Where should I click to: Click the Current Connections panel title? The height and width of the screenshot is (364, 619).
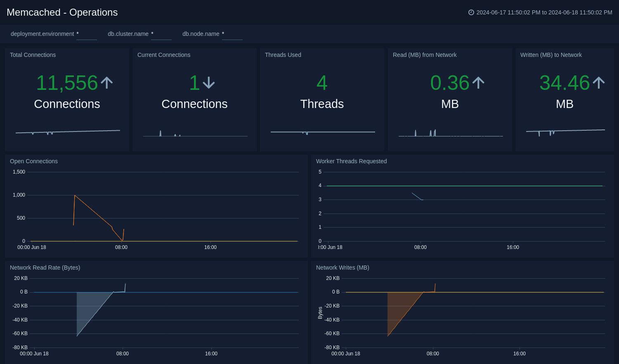[164, 55]
